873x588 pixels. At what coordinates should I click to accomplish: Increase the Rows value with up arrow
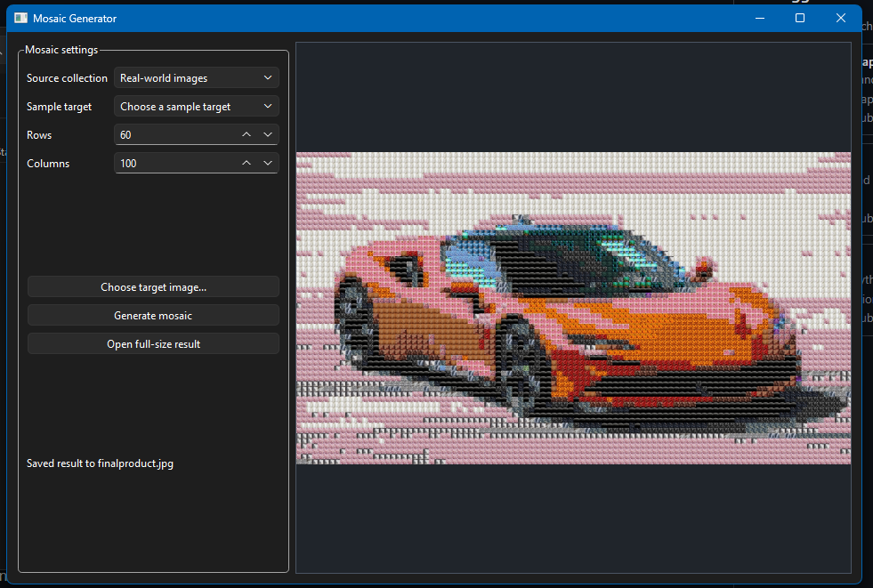click(247, 134)
